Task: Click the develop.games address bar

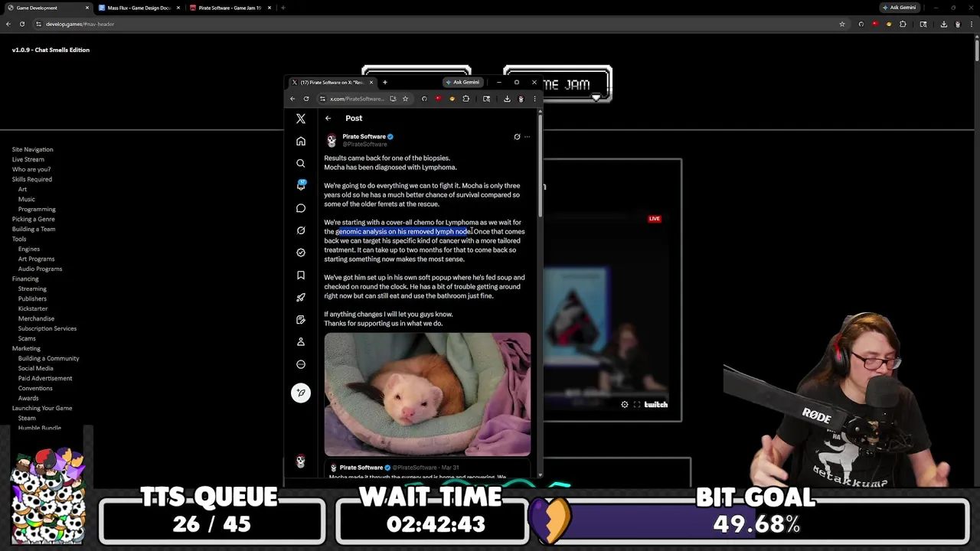Action: click(x=436, y=24)
